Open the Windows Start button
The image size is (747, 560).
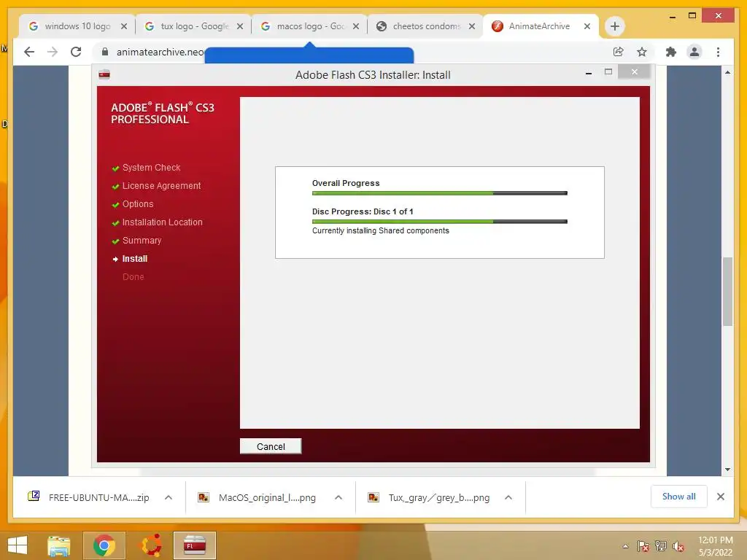coord(18,545)
